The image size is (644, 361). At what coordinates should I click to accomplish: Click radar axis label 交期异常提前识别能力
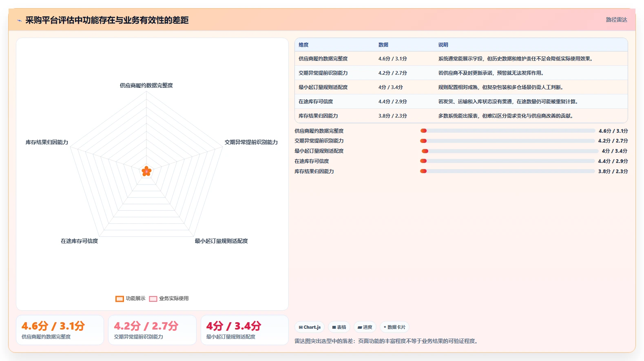251,142
